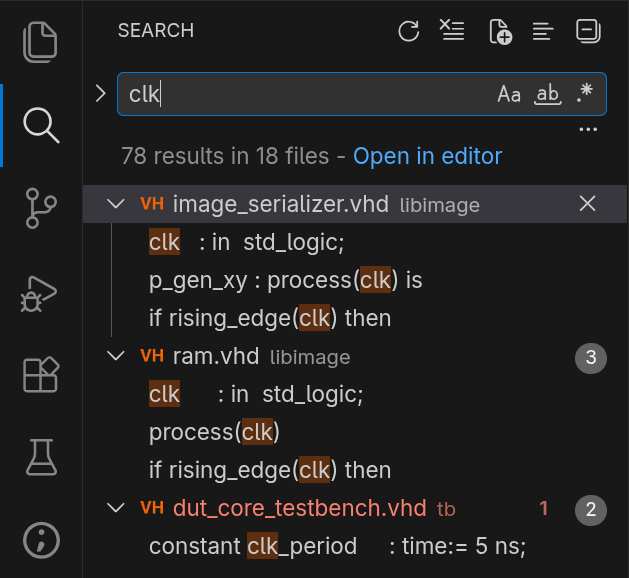Click the Open in editor link
This screenshot has height=578, width=629.
click(428, 156)
